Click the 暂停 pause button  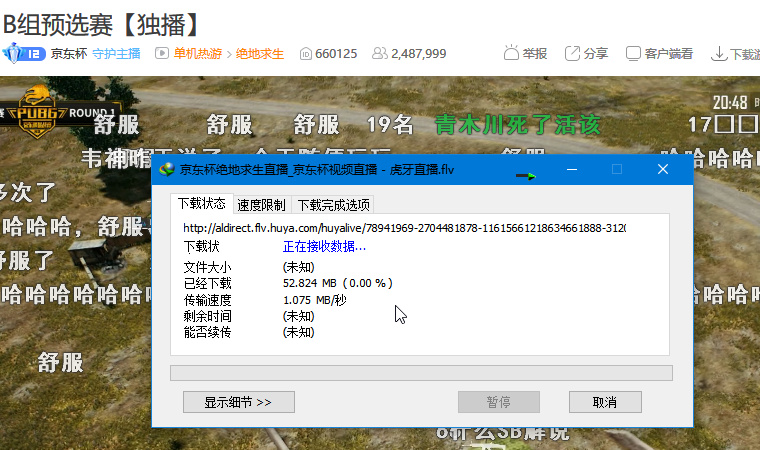pos(499,402)
